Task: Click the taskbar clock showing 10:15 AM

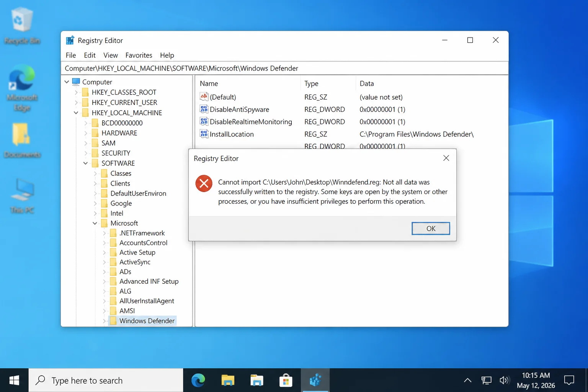Action: click(536, 380)
